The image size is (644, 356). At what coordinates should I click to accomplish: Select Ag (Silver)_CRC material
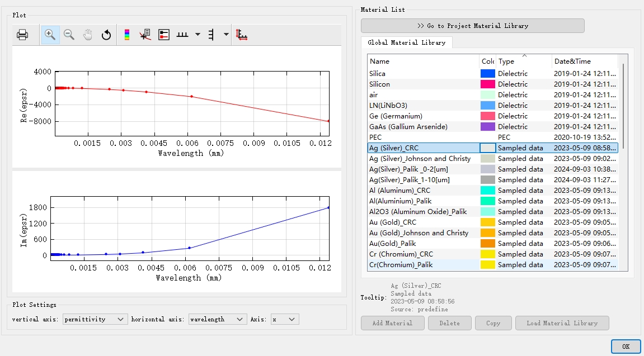click(492, 148)
